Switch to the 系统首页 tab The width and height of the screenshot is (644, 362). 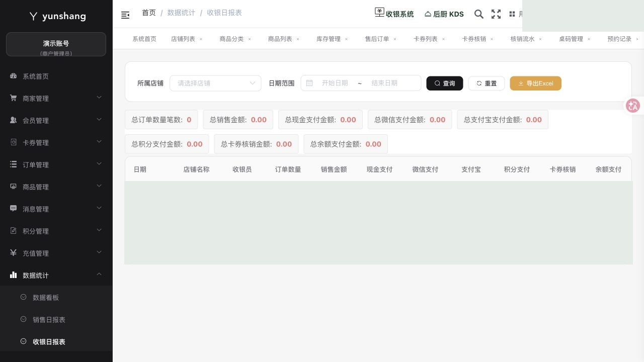click(x=144, y=39)
